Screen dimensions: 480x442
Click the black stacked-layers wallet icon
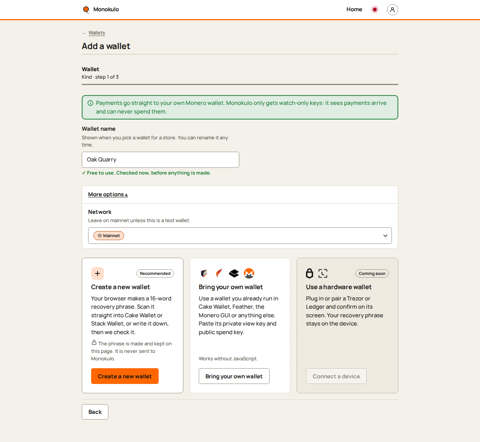click(234, 273)
